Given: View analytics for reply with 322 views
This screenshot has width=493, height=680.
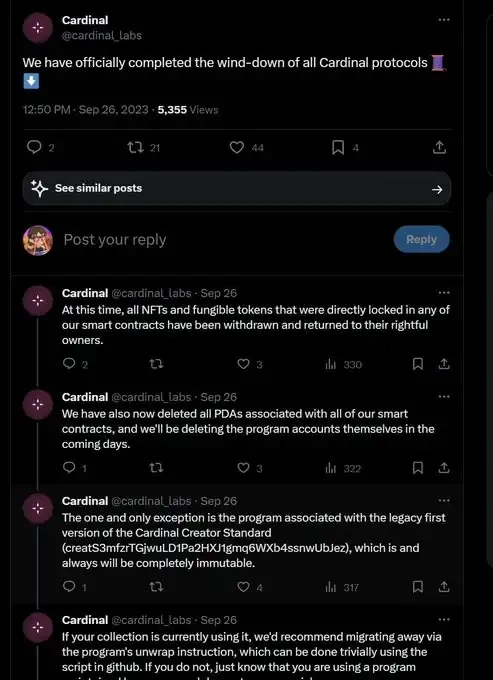Looking at the screenshot, I should pyautogui.click(x=331, y=468).
